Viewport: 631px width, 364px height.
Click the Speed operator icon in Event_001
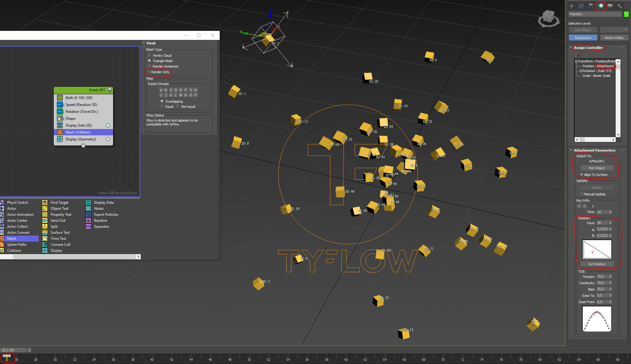(60, 105)
